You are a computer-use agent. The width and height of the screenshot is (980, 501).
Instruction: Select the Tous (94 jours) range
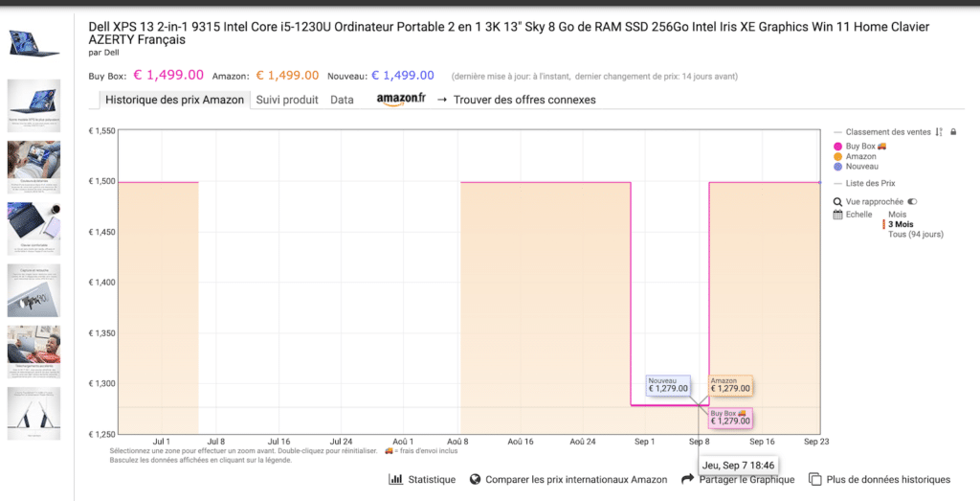point(916,235)
